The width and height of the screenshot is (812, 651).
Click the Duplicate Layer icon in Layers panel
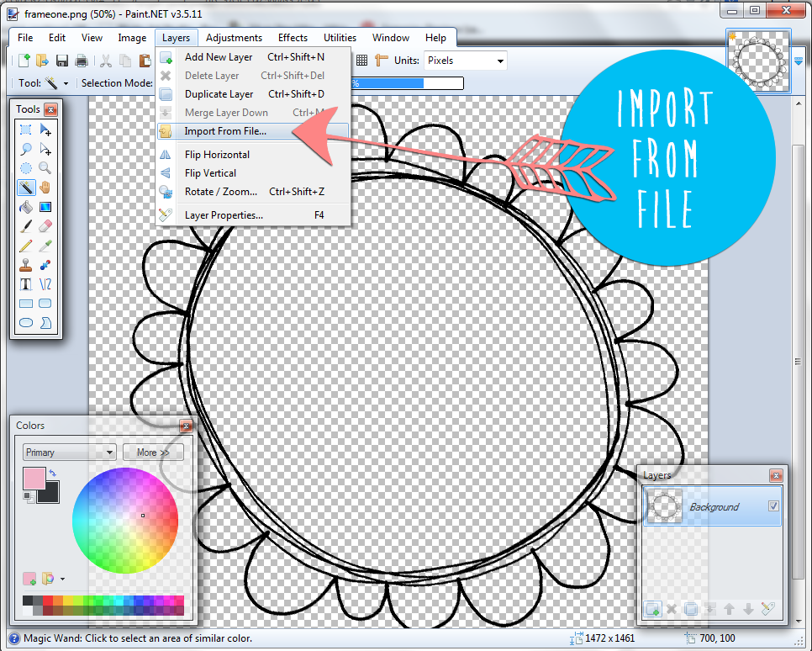tap(690, 609)
